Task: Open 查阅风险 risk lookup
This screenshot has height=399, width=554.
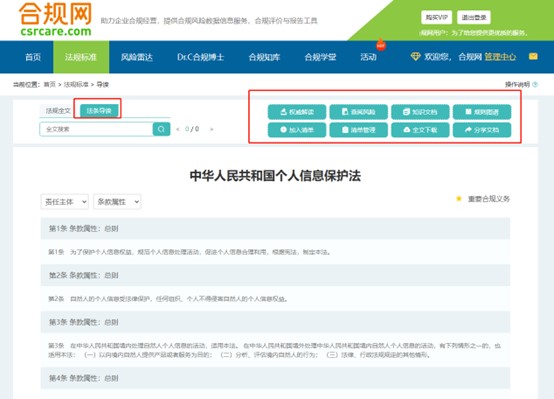Action: [359, 112]
